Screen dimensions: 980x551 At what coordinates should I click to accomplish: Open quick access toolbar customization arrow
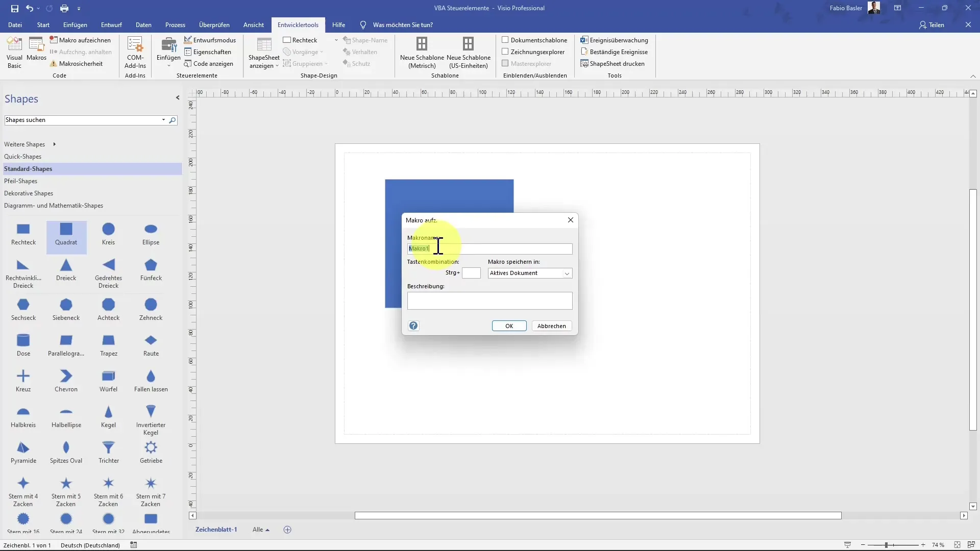coord(79,9)
